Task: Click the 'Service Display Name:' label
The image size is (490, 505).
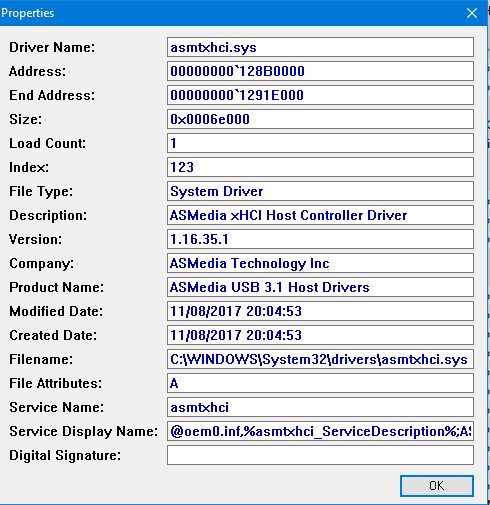Action: 83,431
